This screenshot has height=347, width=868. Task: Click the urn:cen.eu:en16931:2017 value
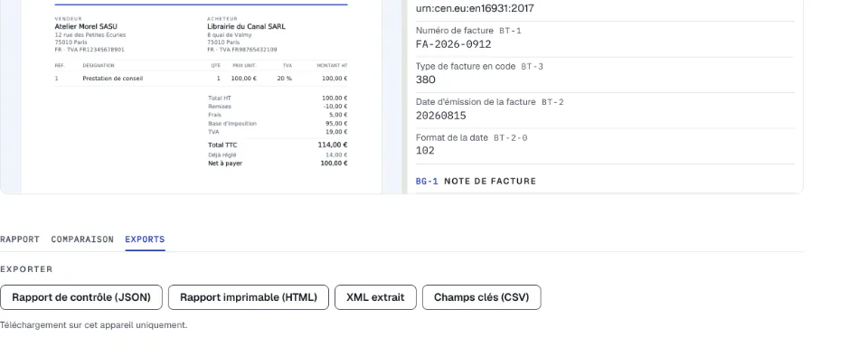[475, 9]
